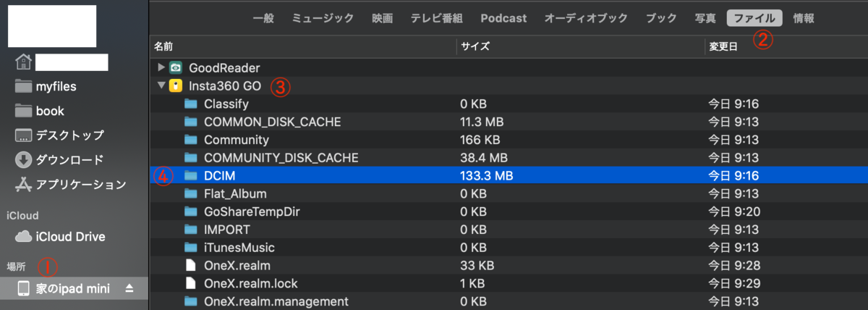
Task: Open the 情報 tab
Action: tap(804, 18)
